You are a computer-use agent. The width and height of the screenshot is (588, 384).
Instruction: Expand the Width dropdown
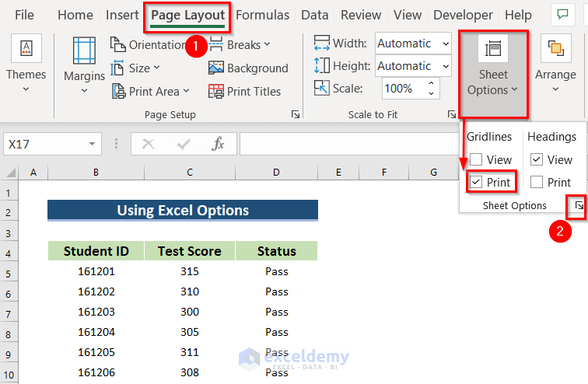[444, 44]
